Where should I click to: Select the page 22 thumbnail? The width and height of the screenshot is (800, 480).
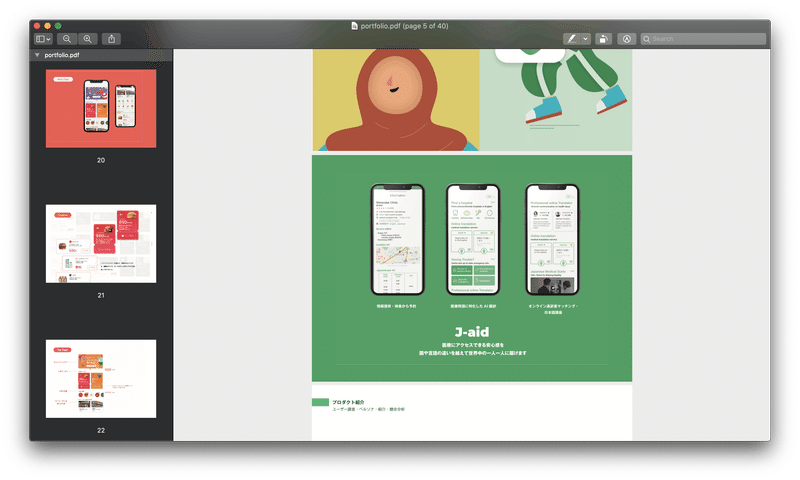[x=101, y=379]
